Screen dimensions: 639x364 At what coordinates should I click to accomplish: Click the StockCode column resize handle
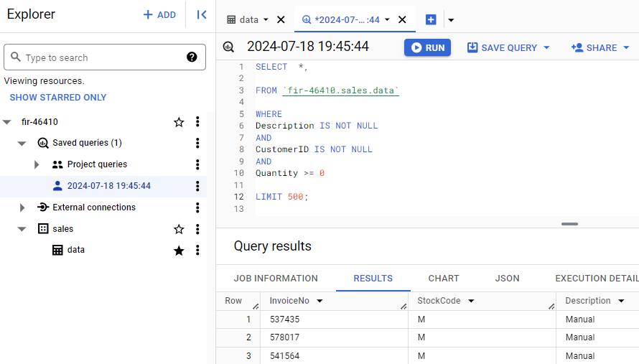551,306
